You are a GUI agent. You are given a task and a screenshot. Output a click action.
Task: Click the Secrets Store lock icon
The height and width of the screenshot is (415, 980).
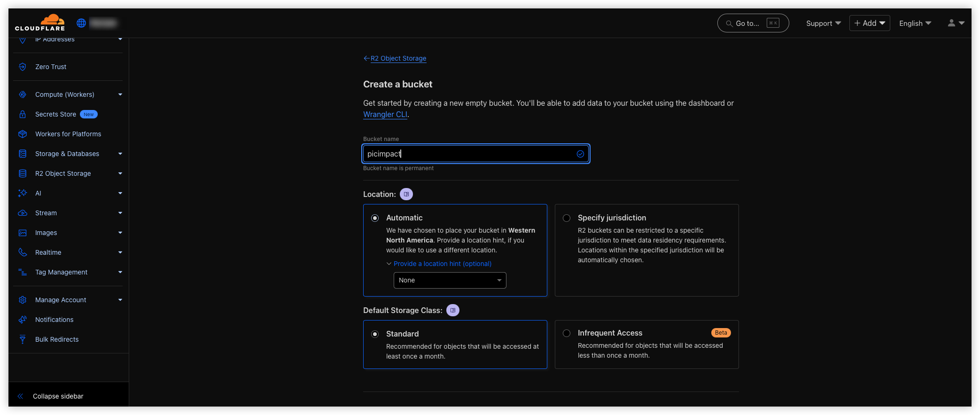click(23, 114)
